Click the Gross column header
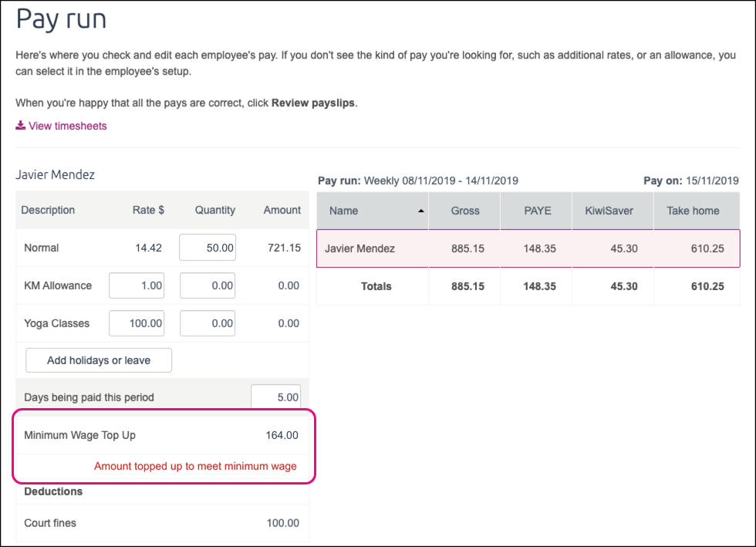Image resolution: width=756 pixels, height=547 pixels. coord(465,211)
